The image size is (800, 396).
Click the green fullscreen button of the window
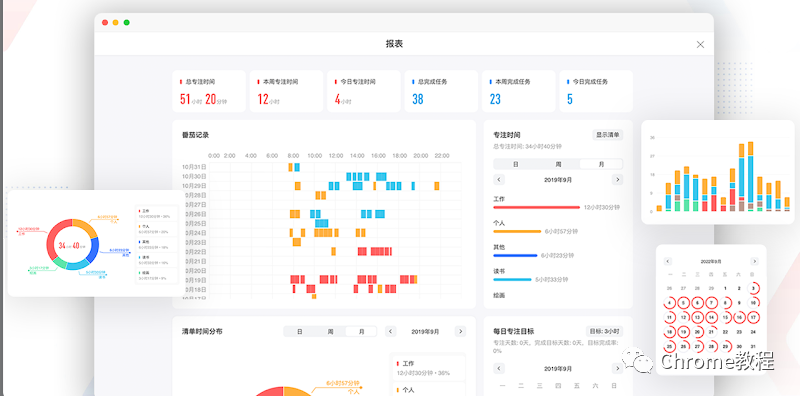(127, 22)
